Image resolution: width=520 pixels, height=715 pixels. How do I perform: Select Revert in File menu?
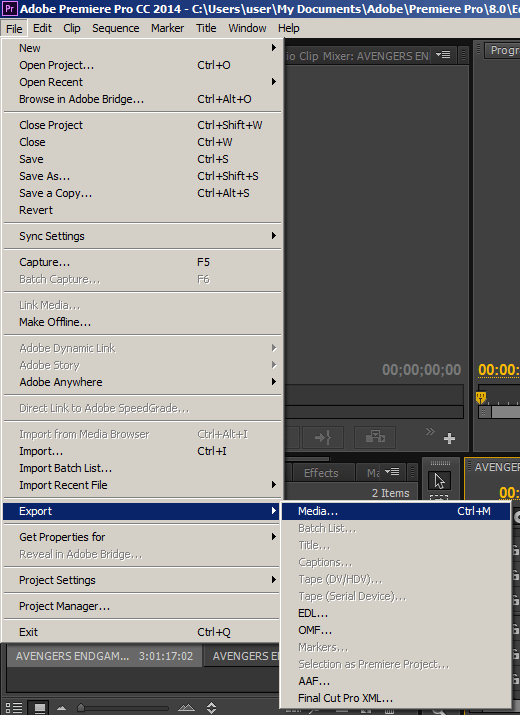click(142, 210)
